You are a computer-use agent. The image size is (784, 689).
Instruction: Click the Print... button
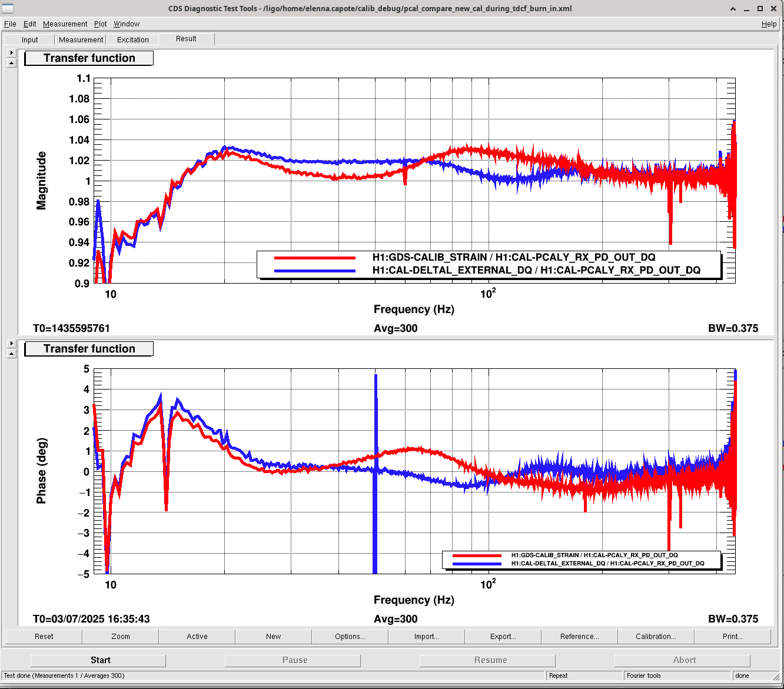[x=733, y=637]
